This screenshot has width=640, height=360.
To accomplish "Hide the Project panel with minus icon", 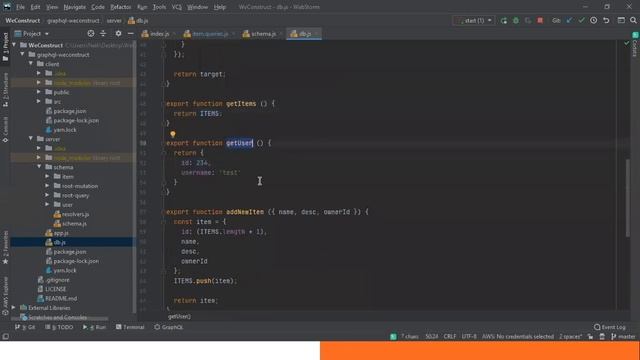I will point(130,33).
